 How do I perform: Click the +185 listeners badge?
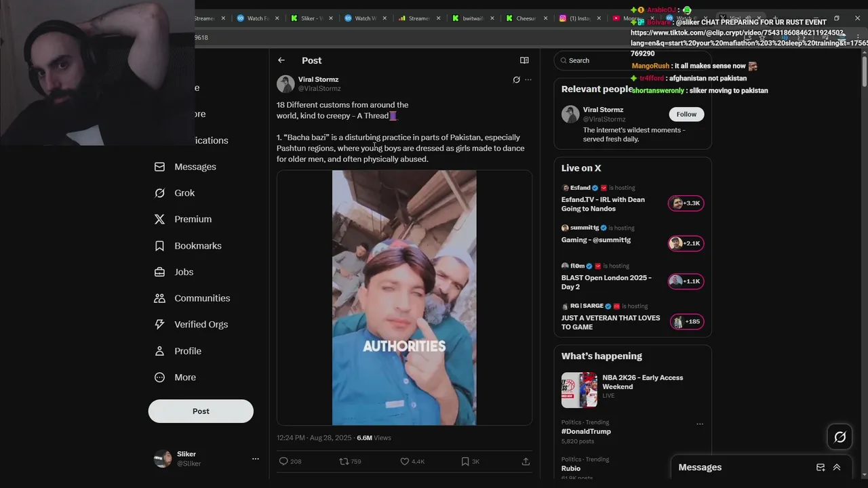[686, 321]
